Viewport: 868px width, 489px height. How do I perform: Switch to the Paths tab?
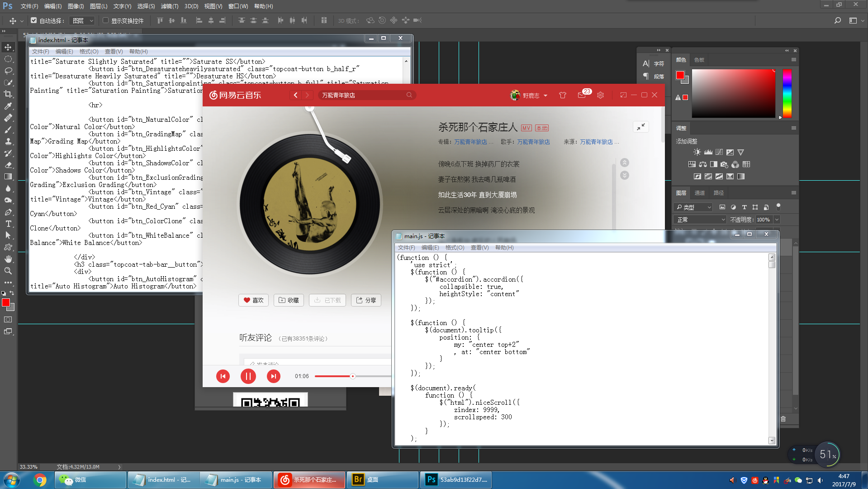coord(719,192)
